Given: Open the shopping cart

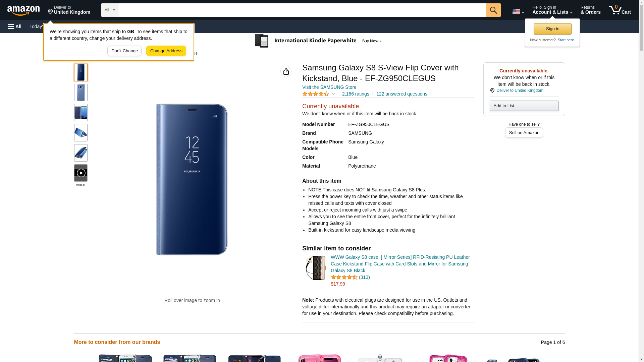Looking at the screenshot, I should [x=620, y=10].
